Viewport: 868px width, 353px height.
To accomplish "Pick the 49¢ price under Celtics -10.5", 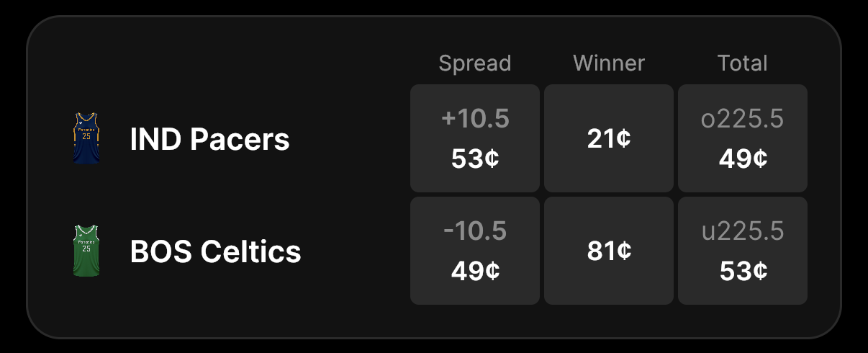I will [475, 271].
